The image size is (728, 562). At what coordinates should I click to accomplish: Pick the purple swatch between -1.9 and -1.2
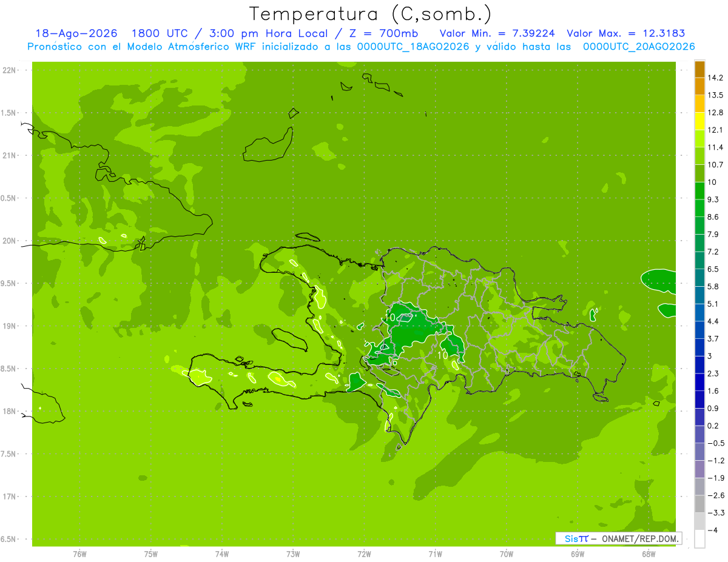699,469
